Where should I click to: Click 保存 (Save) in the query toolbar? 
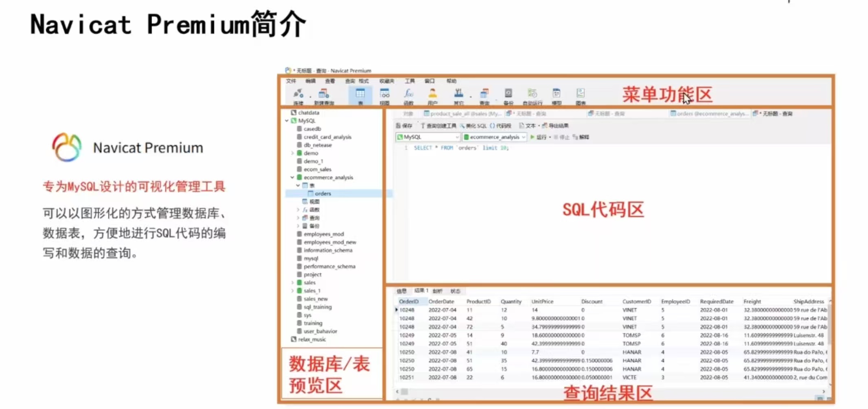404,125
